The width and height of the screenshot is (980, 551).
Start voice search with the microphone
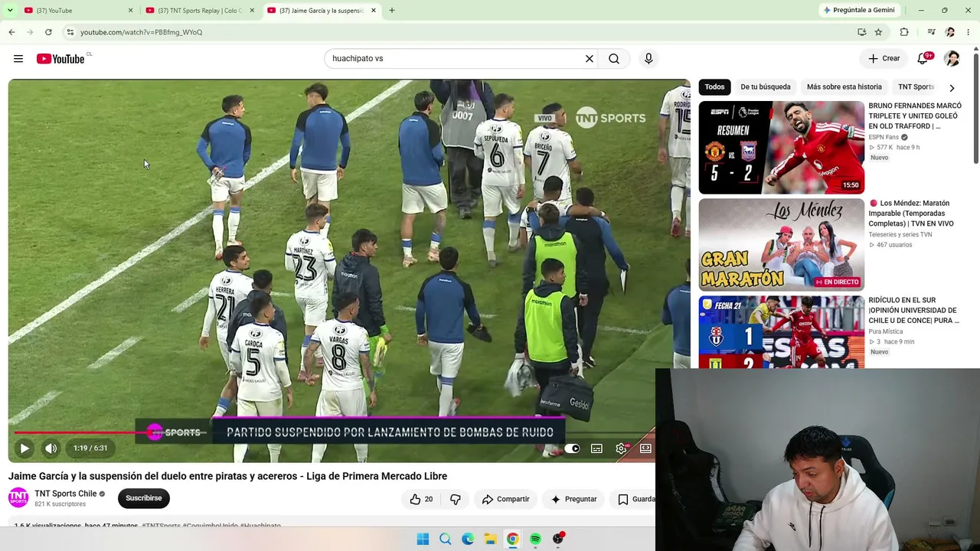click(648, 58)
